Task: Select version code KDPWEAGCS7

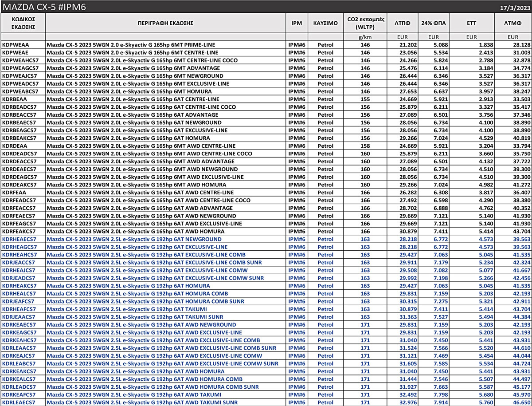Action: click(x=20, y=68)
